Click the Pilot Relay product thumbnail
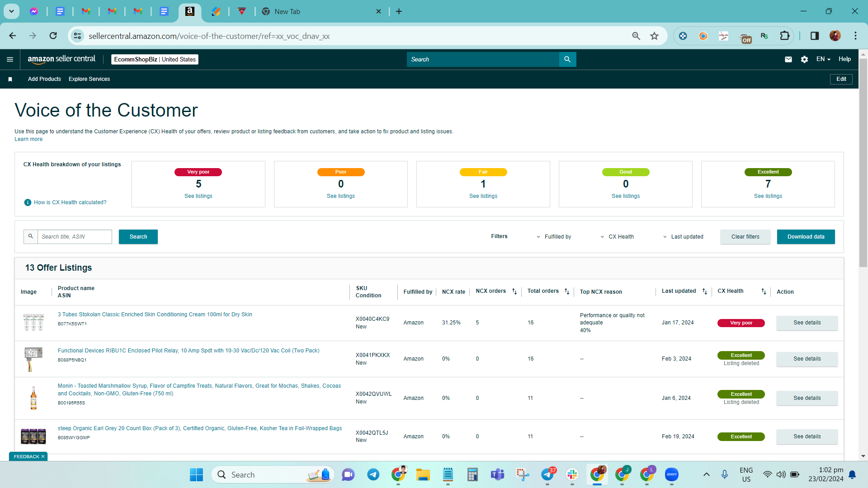This screenshot has height=488, width=868. (x=33, y=359)
